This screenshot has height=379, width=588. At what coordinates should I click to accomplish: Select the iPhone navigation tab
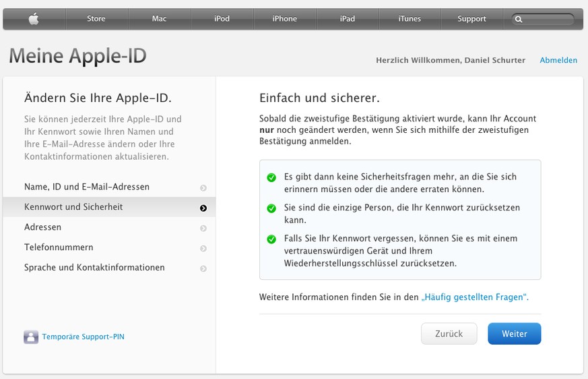[x=285, y=19]
